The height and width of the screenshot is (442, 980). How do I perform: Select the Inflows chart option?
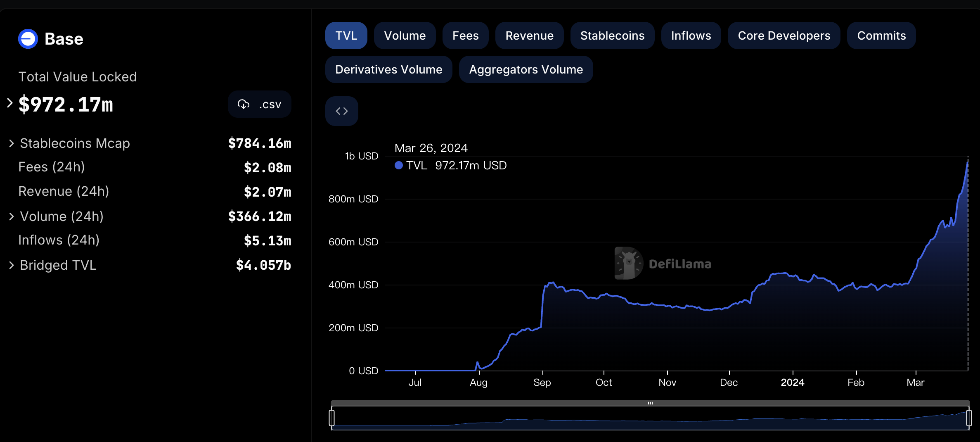691,36
